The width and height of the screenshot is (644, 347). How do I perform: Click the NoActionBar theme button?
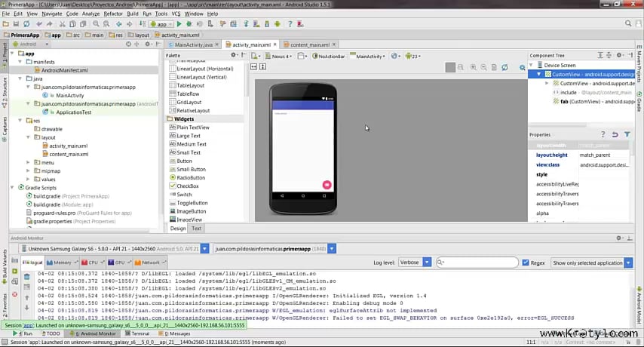329,57
